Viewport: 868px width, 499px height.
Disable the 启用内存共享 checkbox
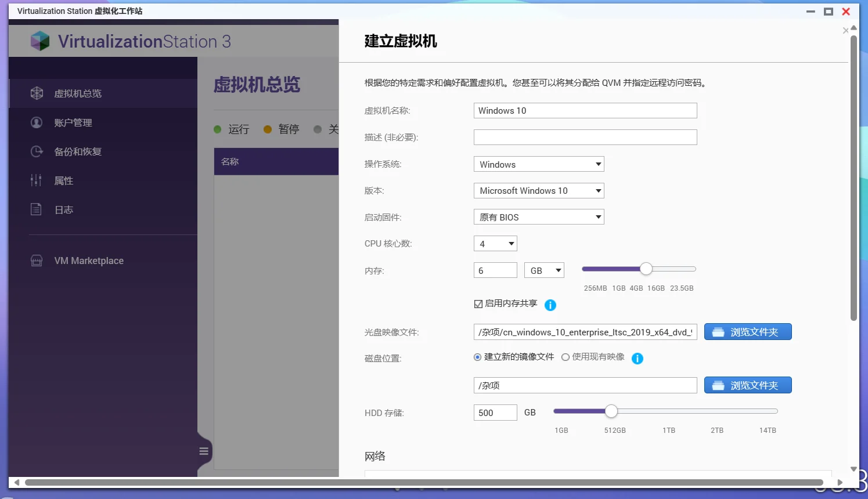coord(478,303)
